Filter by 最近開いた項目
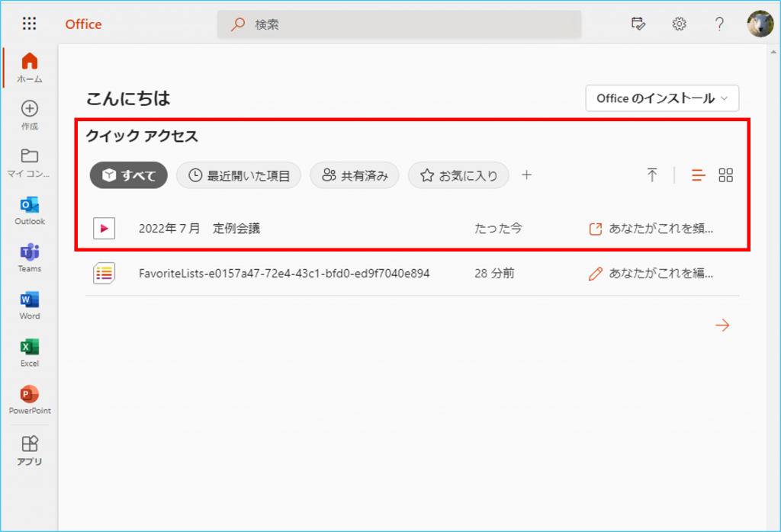The height and width of the screenshot is (532, 781). [x=239, y=176]
